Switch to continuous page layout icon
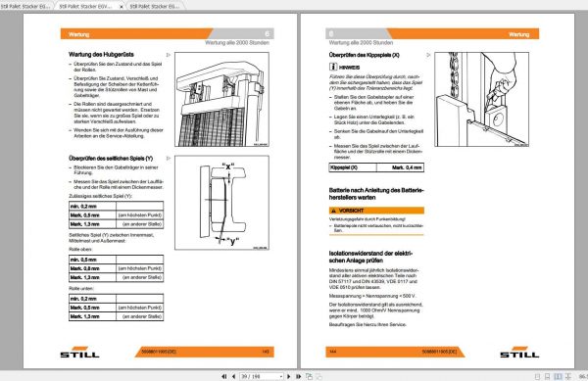The width and height of the screenshot is (588, 381). (x=548, y=376)
